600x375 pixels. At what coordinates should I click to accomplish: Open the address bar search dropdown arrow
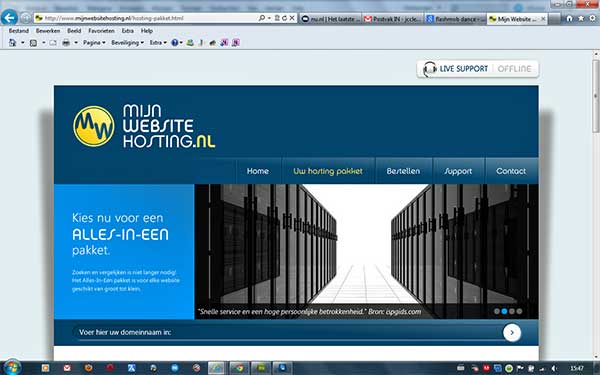[x=269, y=18]
